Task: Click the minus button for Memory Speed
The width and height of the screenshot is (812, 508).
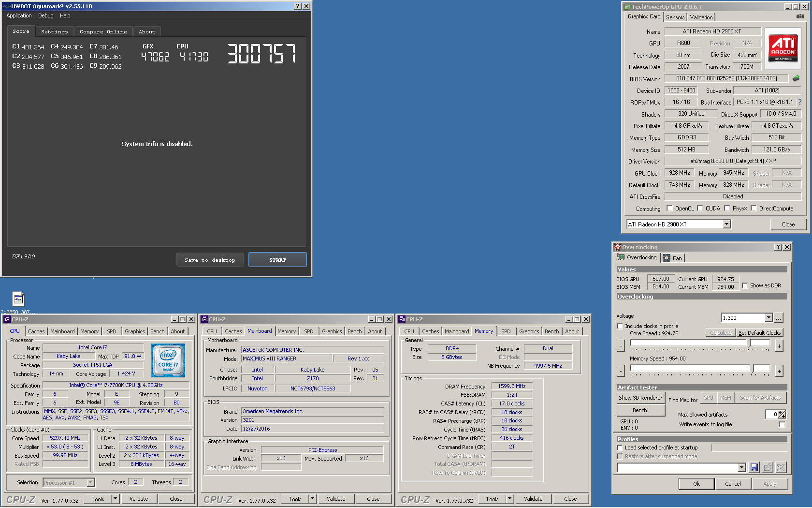Action: tap(621, 371)
